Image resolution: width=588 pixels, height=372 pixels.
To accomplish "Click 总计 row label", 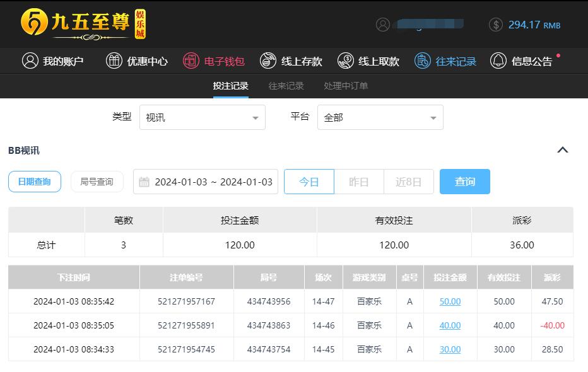I will tap(46, 245).
